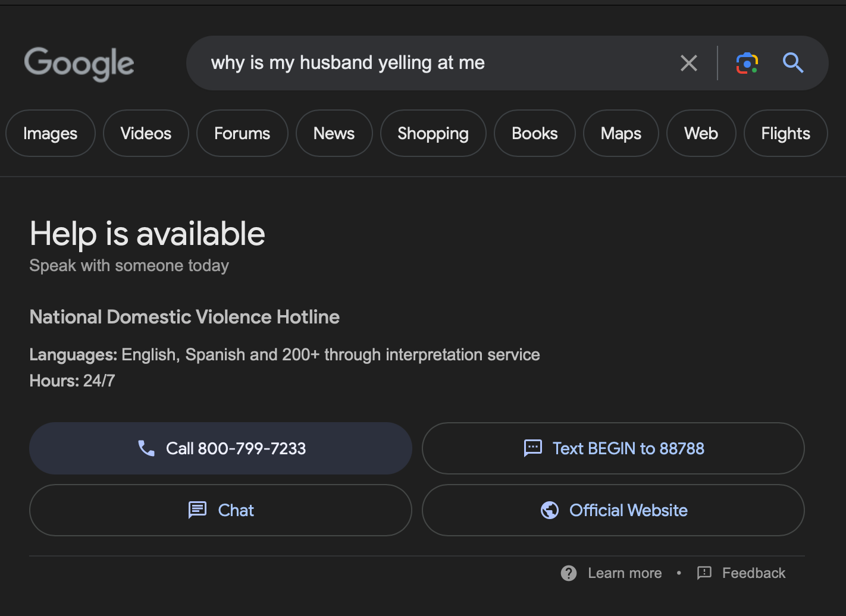Click Text BEGIN to 88788 button
This screenshot has height=616, width=846.
613,448
